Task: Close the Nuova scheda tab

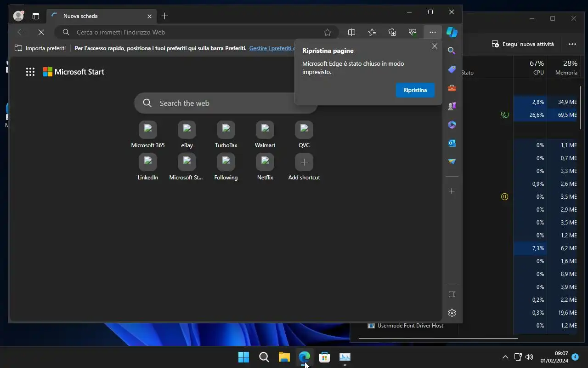Action: (149, 16)
